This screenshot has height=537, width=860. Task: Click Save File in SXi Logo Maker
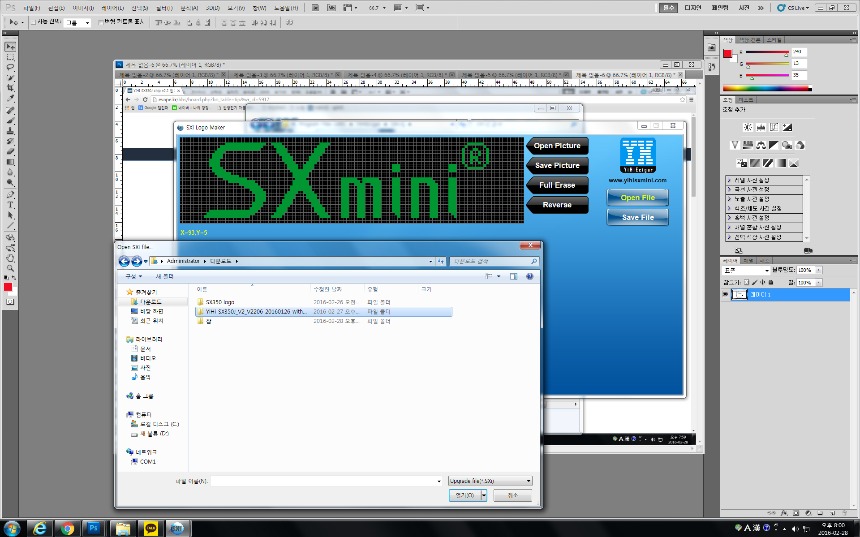[637, 217]
